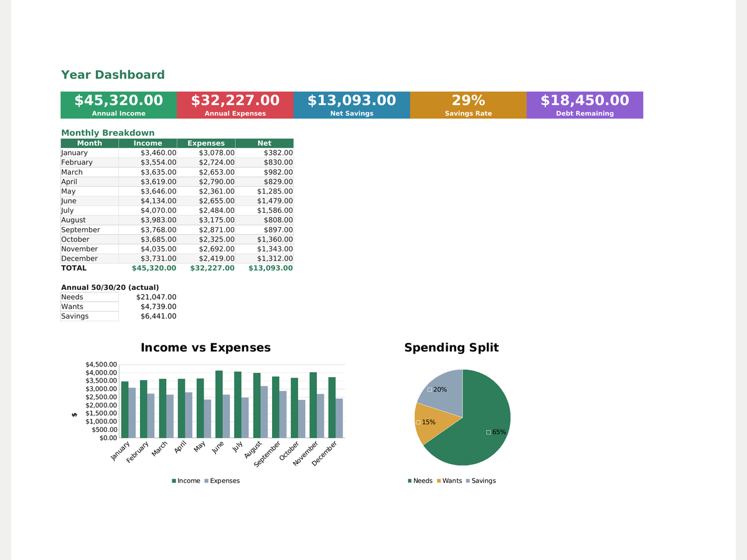This screenshot has height=560, width=747.
Task: Click the June green Income bar
Action: tap(219, 404)
